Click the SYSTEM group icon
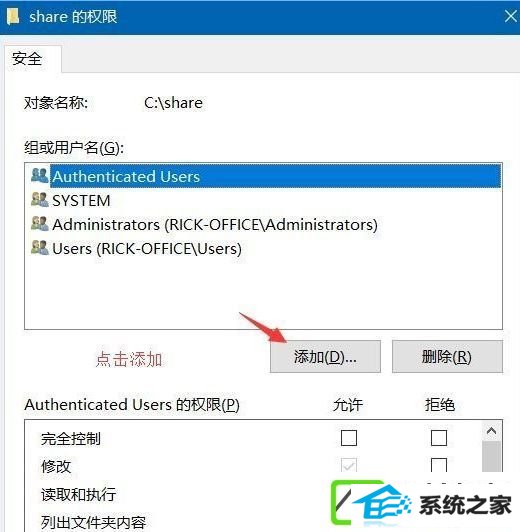The width and height of the screenshot is (520, 532). point(40,200)
